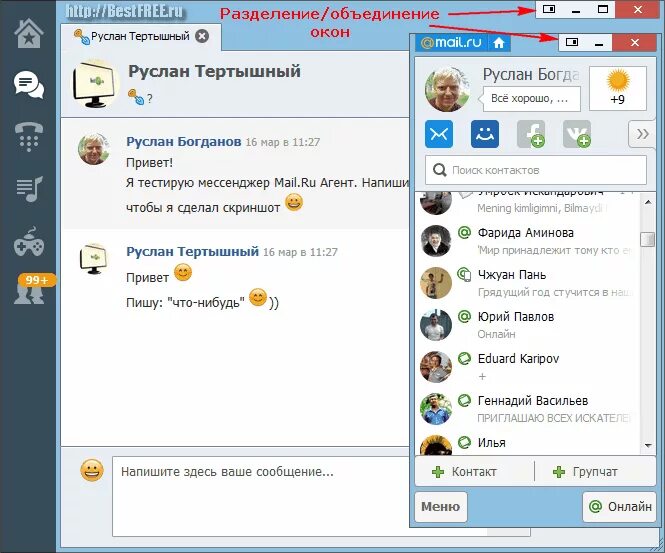Click status icon beside Геннадий Васильев

464,400
